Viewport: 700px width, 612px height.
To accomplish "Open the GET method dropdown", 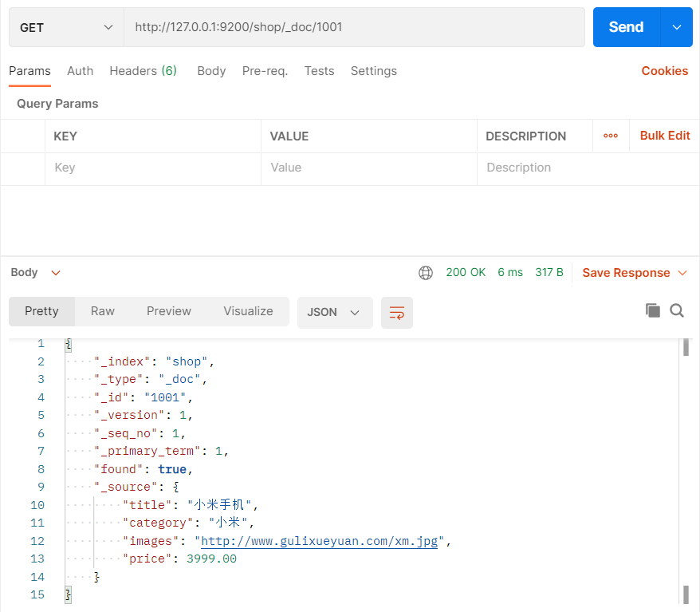I will [x=66, y=27].
